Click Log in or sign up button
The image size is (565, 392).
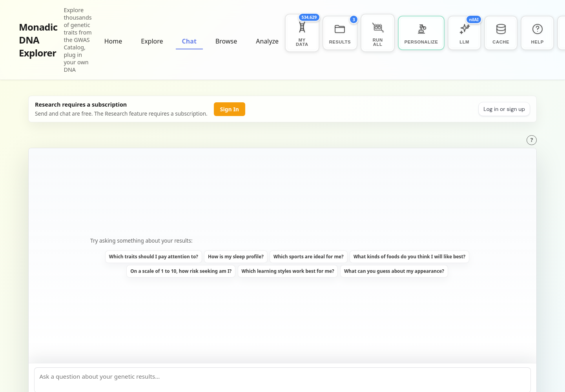tap(504, 109)
